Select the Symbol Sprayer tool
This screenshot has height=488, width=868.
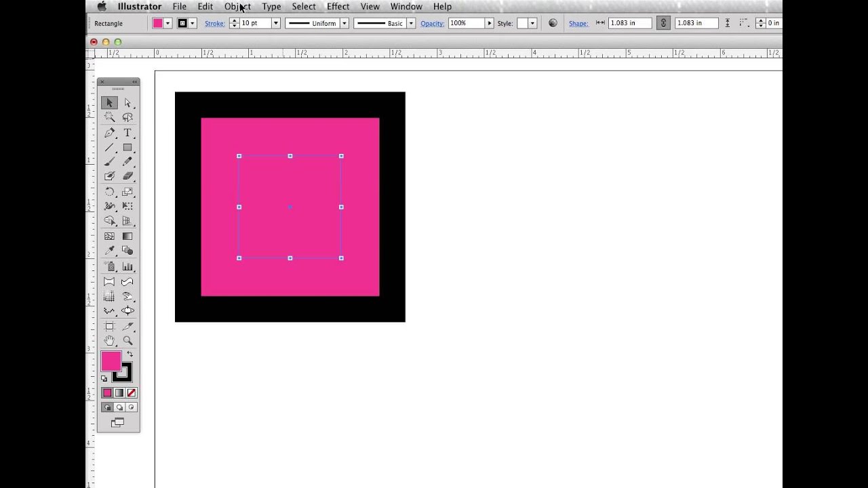109,266
